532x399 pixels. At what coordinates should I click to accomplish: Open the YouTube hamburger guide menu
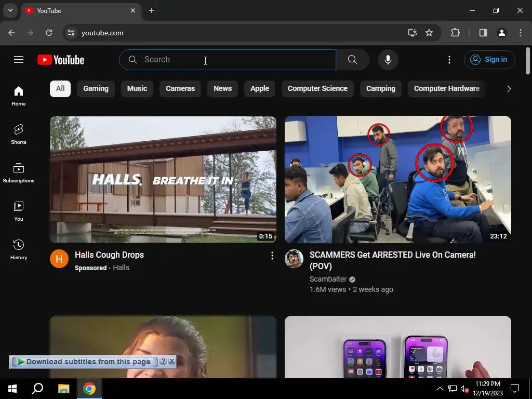[19, 60]
